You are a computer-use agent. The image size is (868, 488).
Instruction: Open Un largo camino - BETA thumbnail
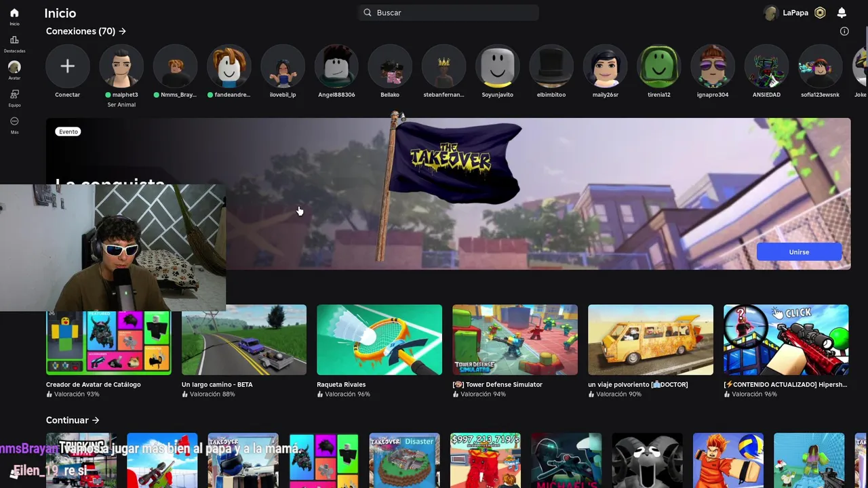coord(244,340)
